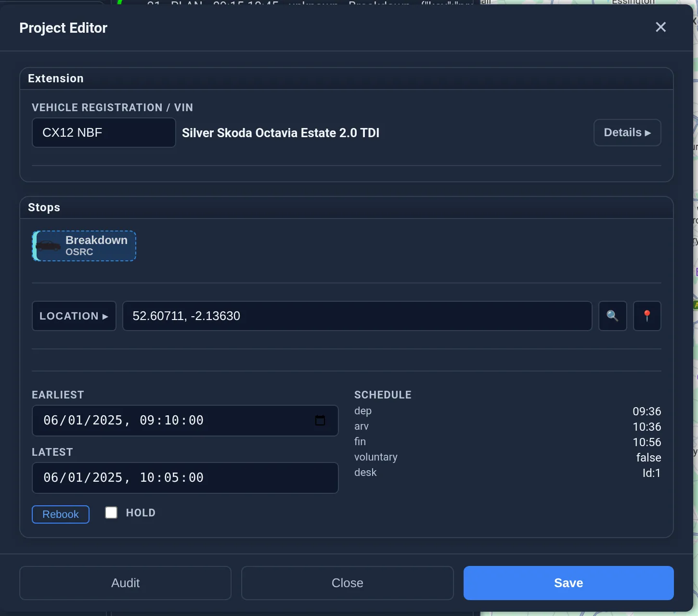Click the SCHEDULE label
Image resolution: width=698 pixels, height=616 pixels.
383,395
